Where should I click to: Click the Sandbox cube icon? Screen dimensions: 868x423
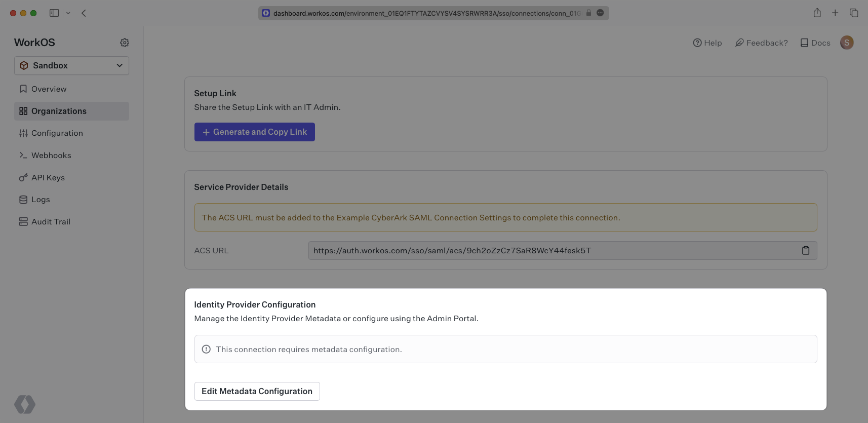pos(24,65)
